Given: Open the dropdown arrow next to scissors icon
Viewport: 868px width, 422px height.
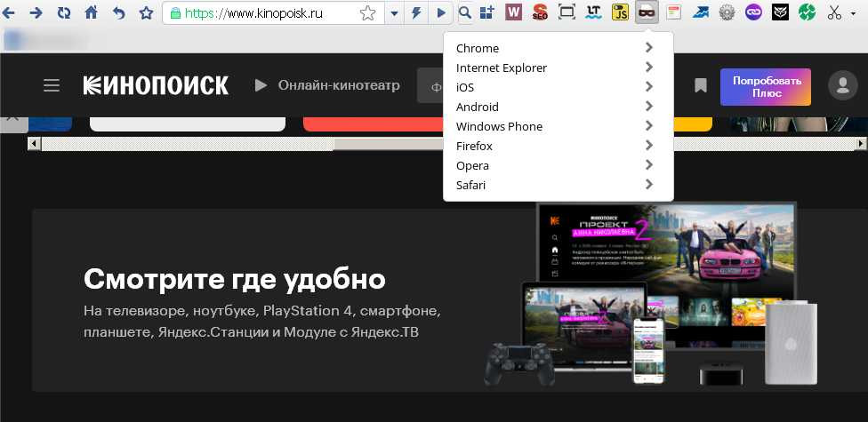Looking at the screenshot, I should 854,13.
